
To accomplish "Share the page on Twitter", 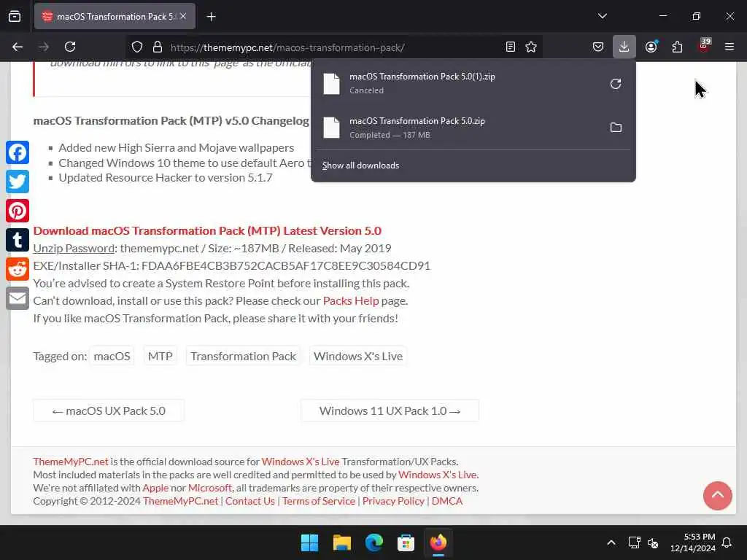I will click(x=18, y=182).
